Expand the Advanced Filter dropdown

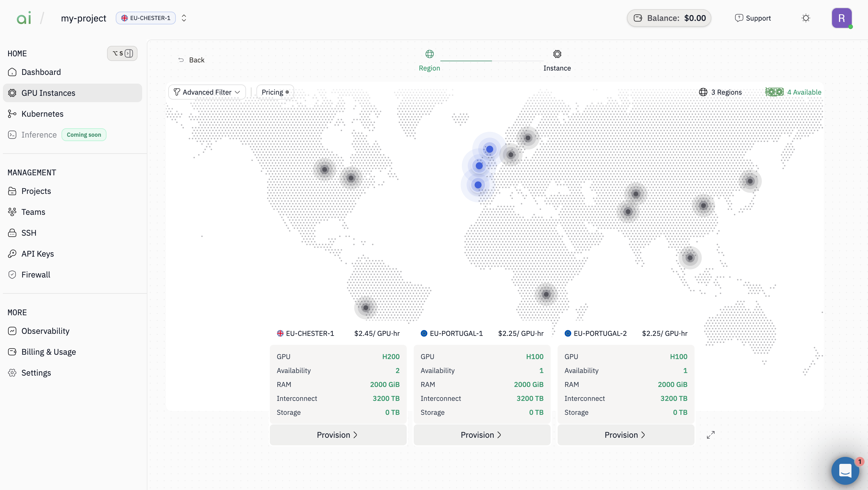[x=207, y=92]
